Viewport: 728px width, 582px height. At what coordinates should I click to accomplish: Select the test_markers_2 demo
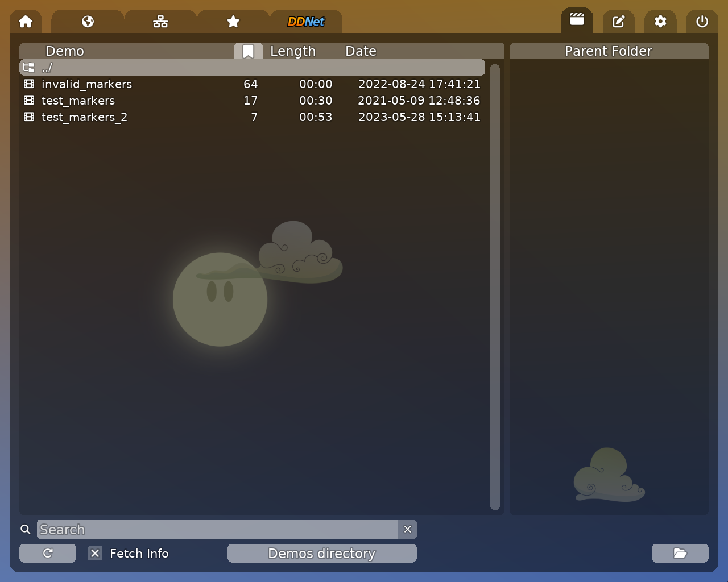(x=84, y=117)
